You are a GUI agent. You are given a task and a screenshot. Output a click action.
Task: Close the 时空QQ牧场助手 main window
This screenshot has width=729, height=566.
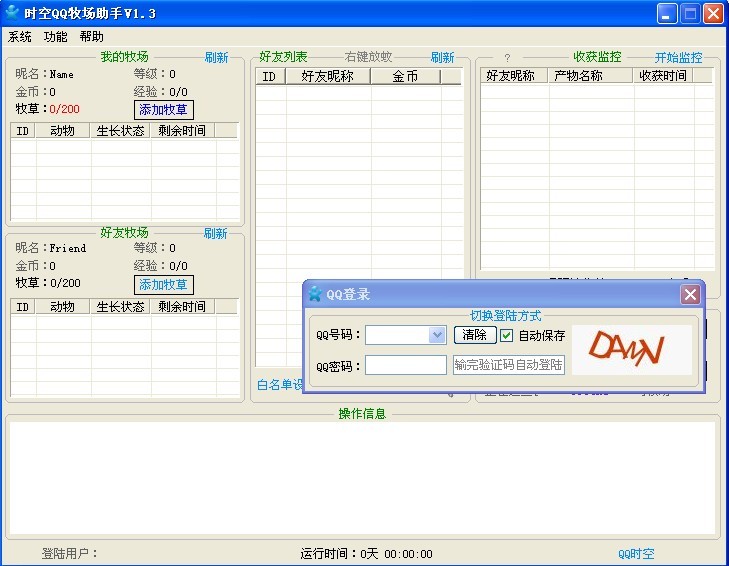click(714, 13)
